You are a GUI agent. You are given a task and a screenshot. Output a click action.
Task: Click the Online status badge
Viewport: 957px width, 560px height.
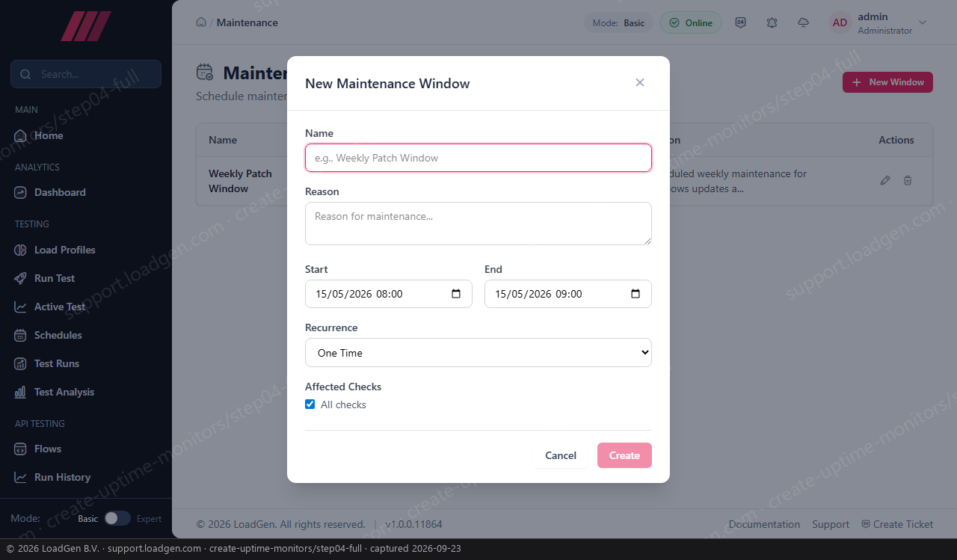click(x=691, y=22)
